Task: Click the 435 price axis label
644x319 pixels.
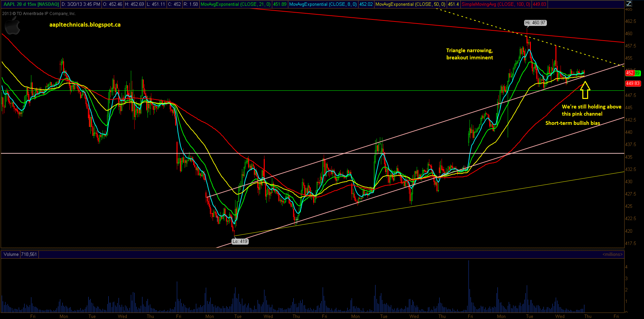Action: (629, 157)
